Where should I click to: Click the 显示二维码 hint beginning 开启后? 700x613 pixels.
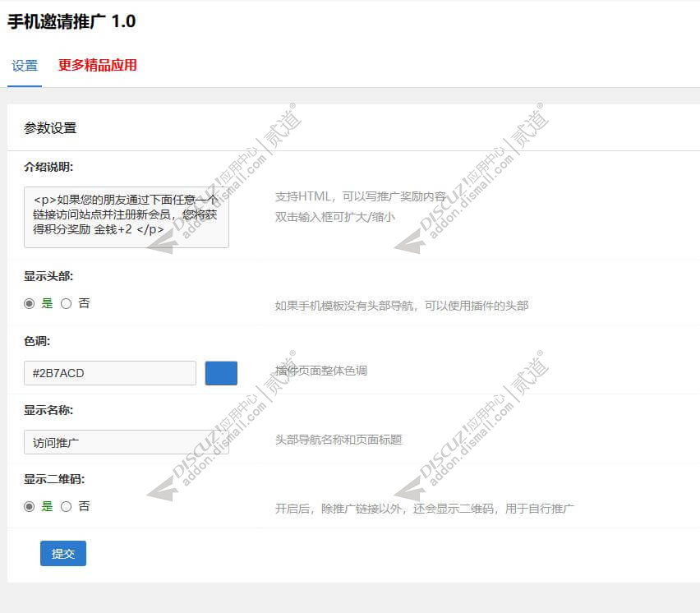pyautogui.click(x=425, y=509)
